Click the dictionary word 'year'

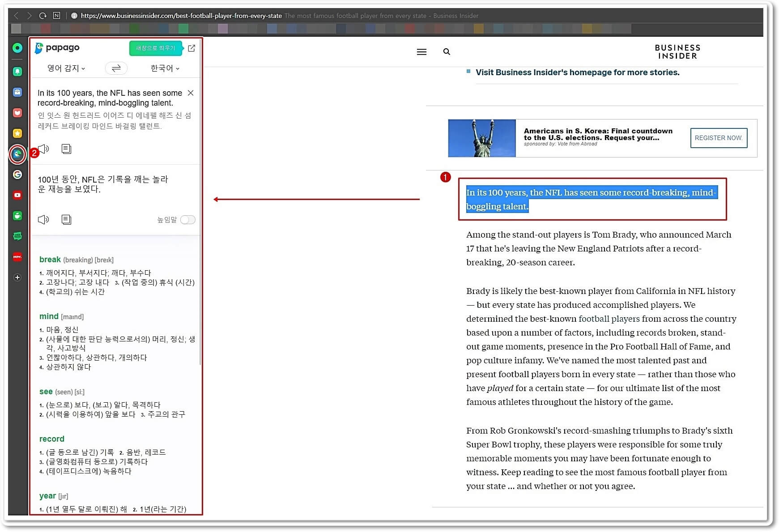click(47, 496)
